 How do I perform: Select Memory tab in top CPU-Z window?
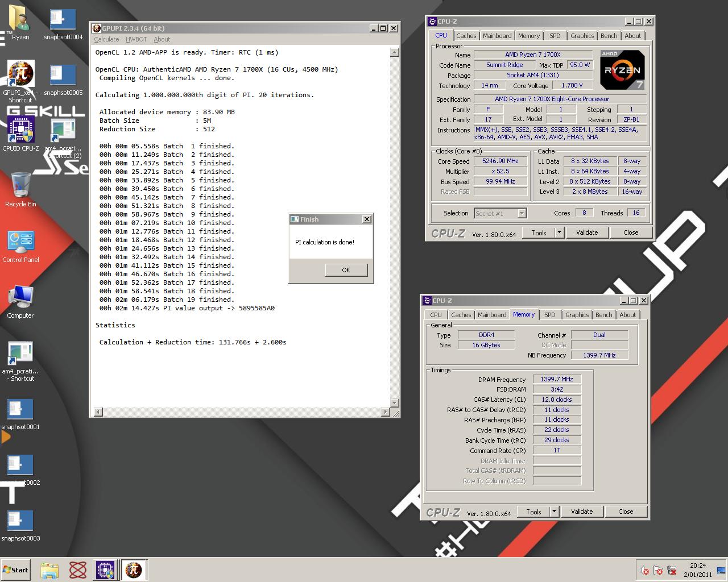click(529, 36)
